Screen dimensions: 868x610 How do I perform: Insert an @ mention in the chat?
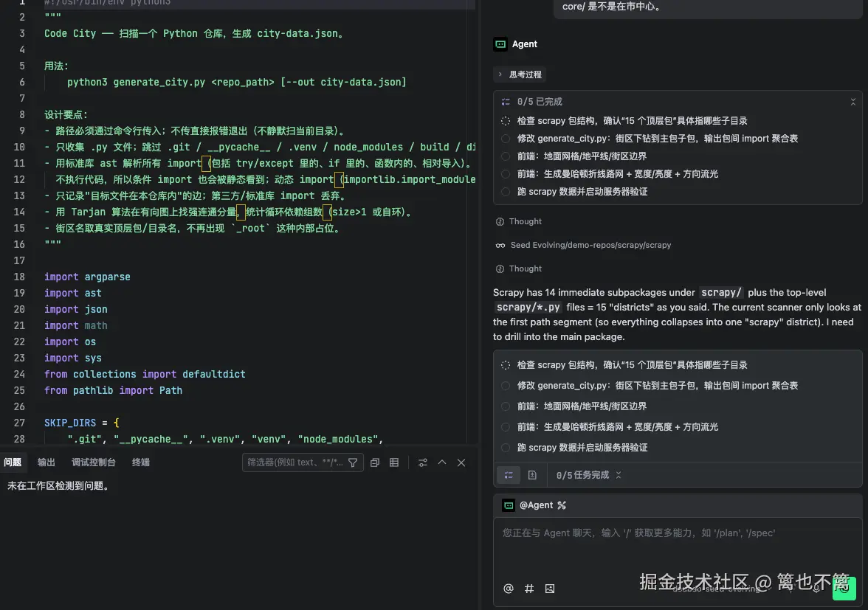pyautogui.click(x=508, y=589)
